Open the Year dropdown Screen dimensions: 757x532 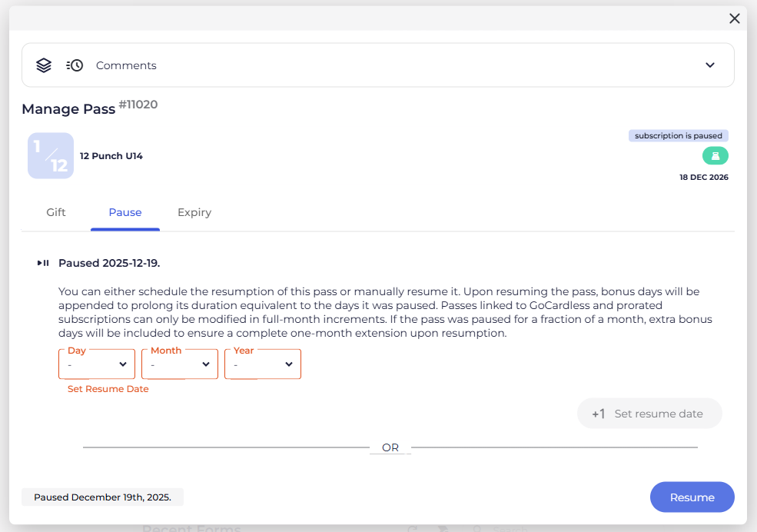pos(263,364)
